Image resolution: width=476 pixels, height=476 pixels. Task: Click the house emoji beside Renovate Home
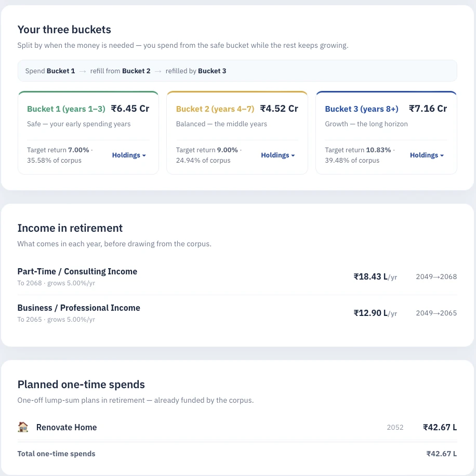[x=23, y=427]
